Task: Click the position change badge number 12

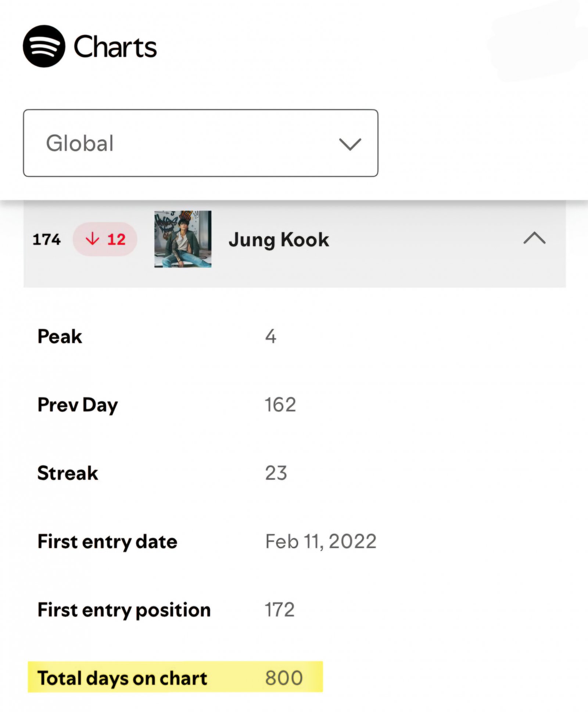Action: coord(116,240)
